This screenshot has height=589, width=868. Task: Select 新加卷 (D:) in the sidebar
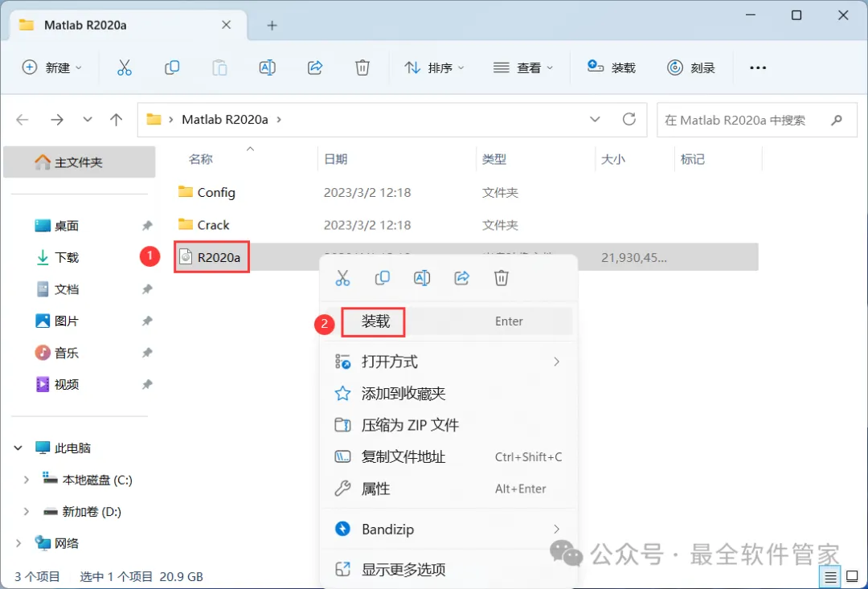point(83,512)
